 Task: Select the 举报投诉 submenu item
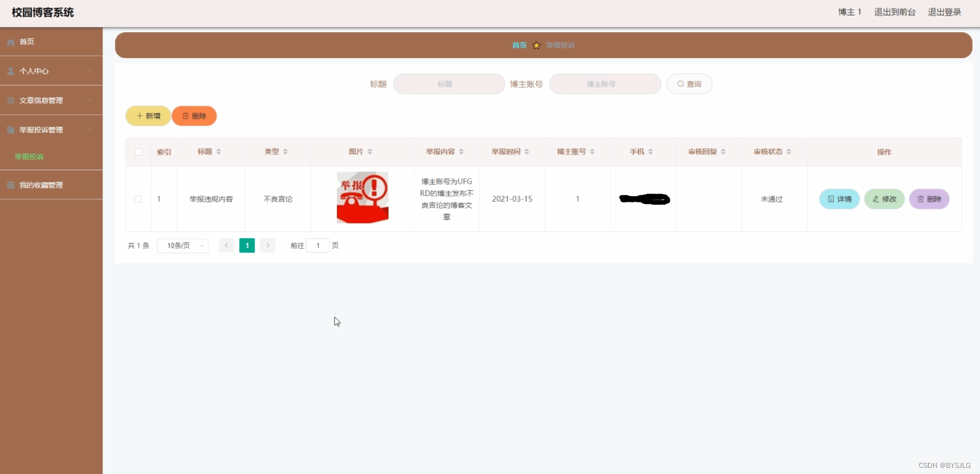coord(29,157)
